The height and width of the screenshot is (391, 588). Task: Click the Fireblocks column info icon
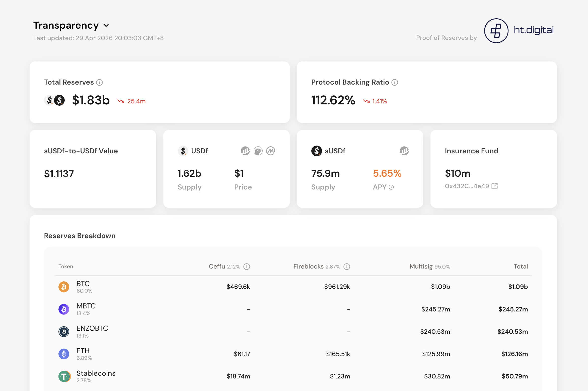click(x=347, y=267)
